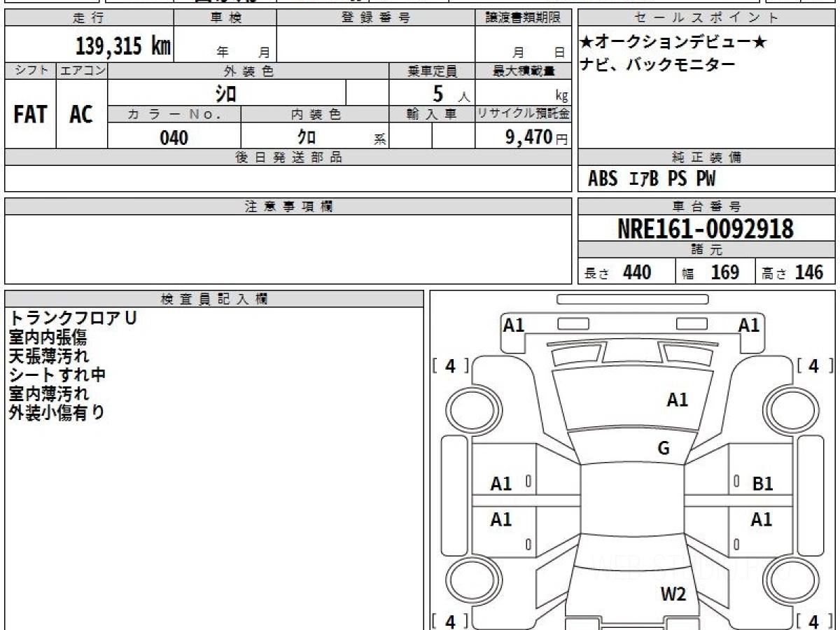This screenshot has width=840, height=630.
Task: Select the シートすれ中 note
Action: 57,375
